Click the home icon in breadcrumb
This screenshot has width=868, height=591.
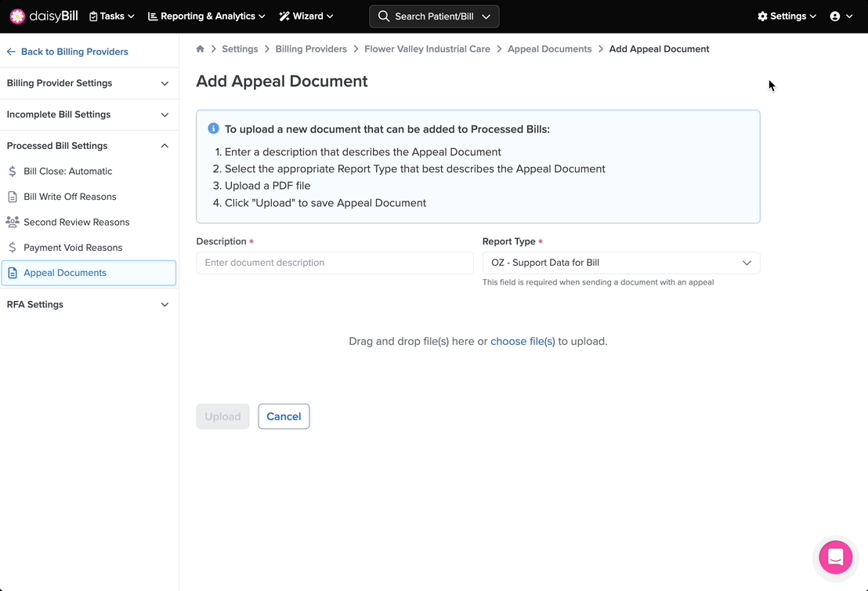coord(201,49)
